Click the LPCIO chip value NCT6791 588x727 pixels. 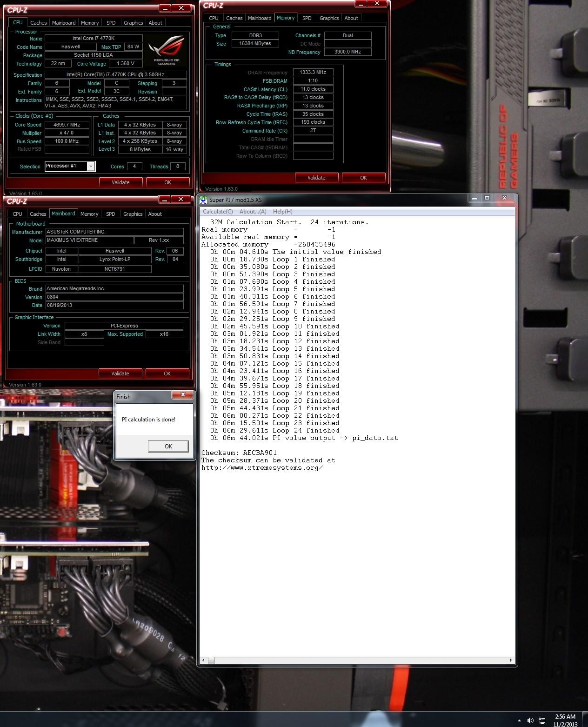pos(115,269)
